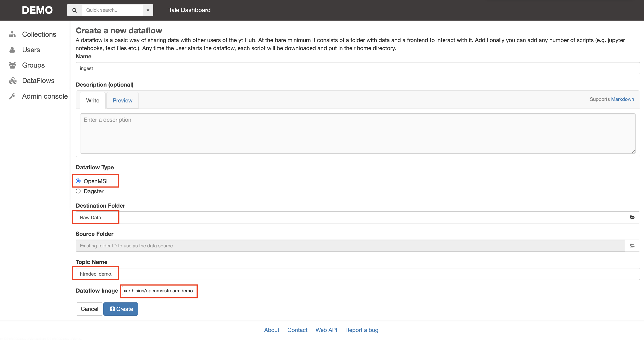Image resolution: width=644 pixels, height=340 pixels.
Task: Open the DataFlows section
Action: [x=38, y=81]
